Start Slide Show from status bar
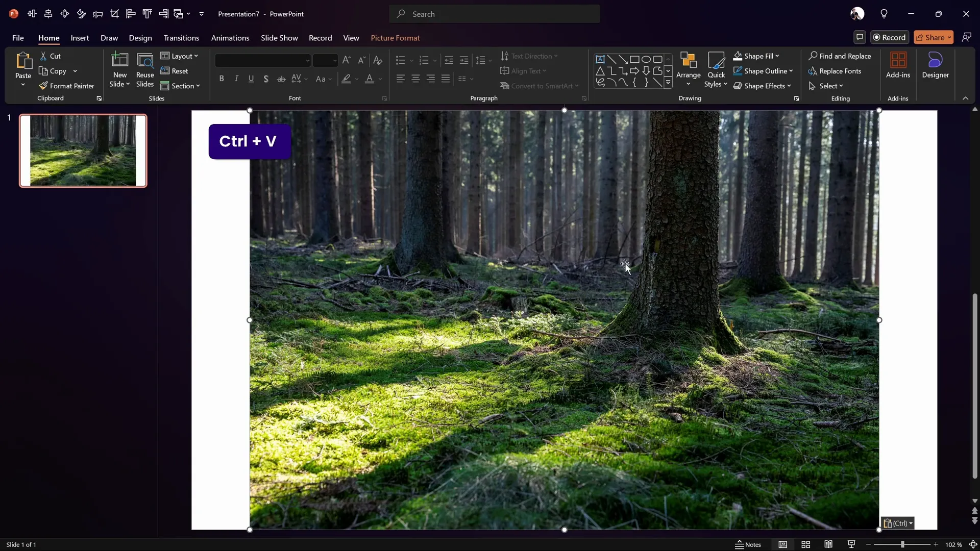The width and height of the screenshot is (980, 551). coord(851,544)
